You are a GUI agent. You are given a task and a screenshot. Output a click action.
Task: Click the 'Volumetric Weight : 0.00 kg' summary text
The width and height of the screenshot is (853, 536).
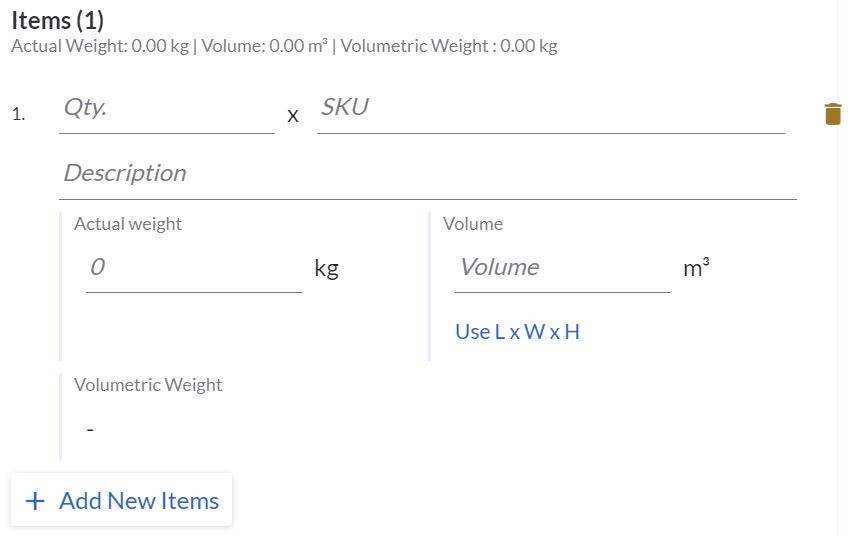click(x=447, y=46)
